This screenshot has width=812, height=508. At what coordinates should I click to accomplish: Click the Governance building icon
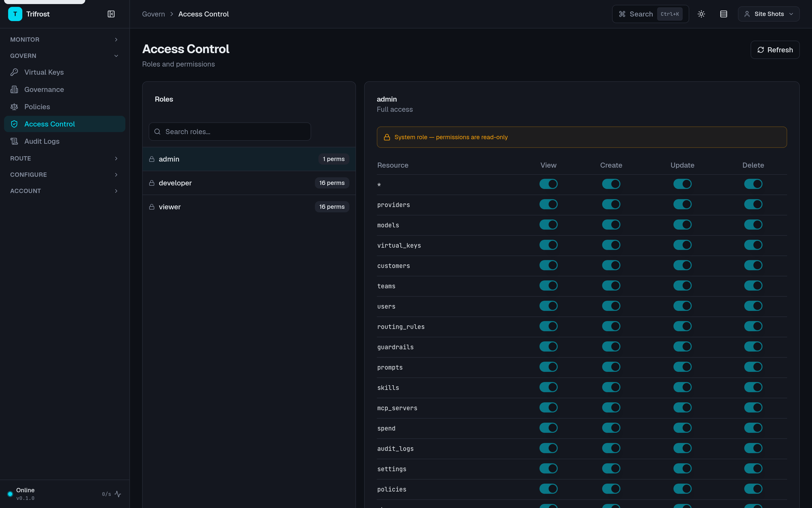pyautogui.click(x=14, y=89)
